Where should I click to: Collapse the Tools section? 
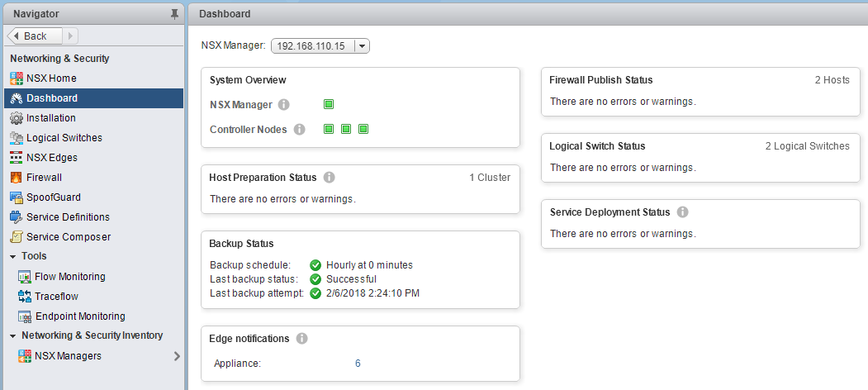(12, 256)
